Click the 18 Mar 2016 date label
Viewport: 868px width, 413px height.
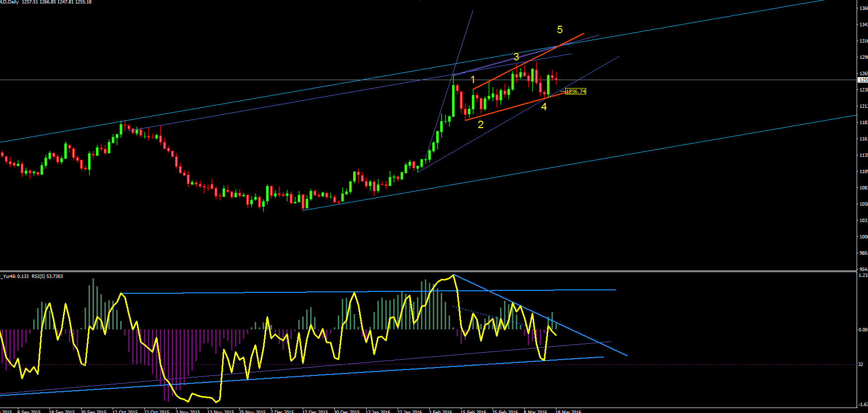[568, 411]
